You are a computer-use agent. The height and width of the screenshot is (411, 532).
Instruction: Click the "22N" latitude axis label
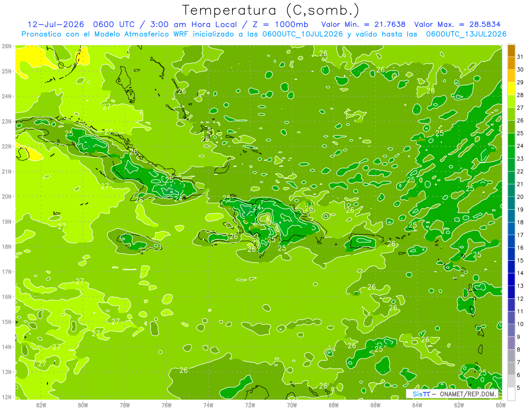point(7,146)
